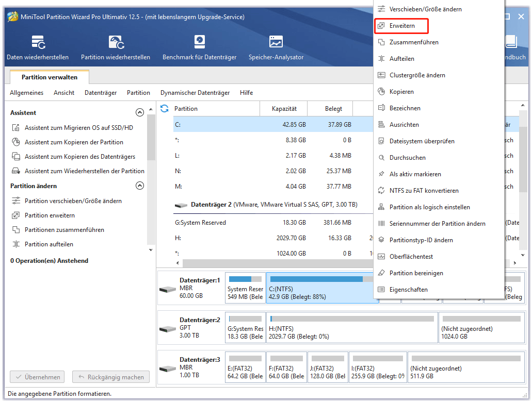Click the Datenträger:3 disk icon
The width and height of the screenshot is (532, 402).
168,368
